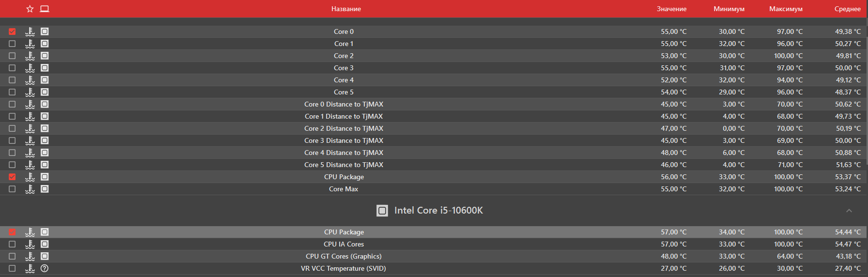Sort by the Максимум column header
This screenshot has height=277, width=868.
(786, 9)
